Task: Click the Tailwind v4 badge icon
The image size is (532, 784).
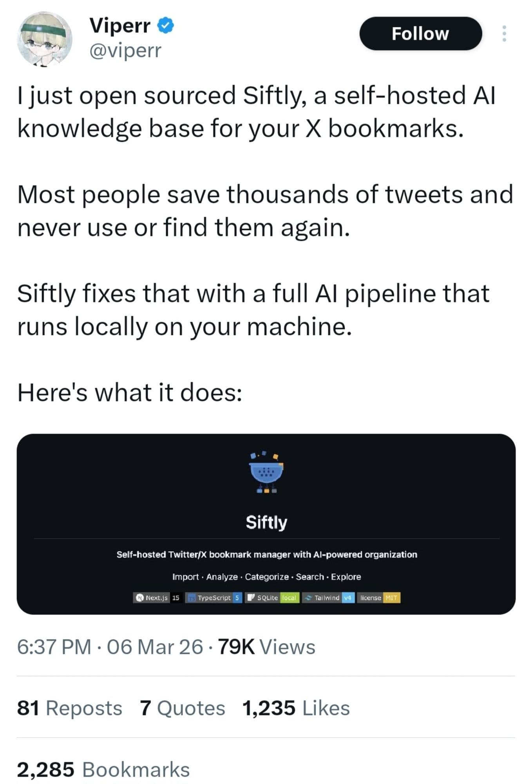Action: pyautogui.click(x=308, y=597)
